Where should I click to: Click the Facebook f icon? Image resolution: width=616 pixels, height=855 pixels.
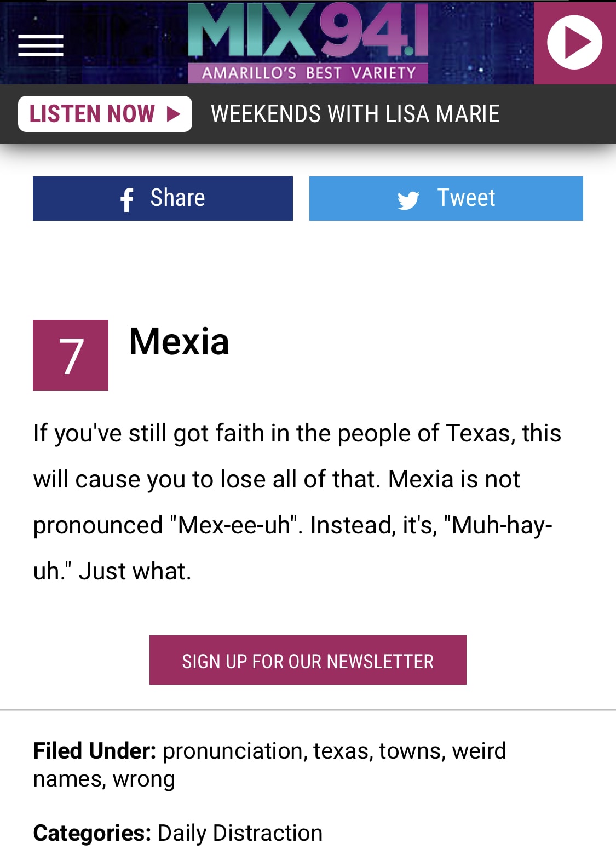click(x=127, y=199)
